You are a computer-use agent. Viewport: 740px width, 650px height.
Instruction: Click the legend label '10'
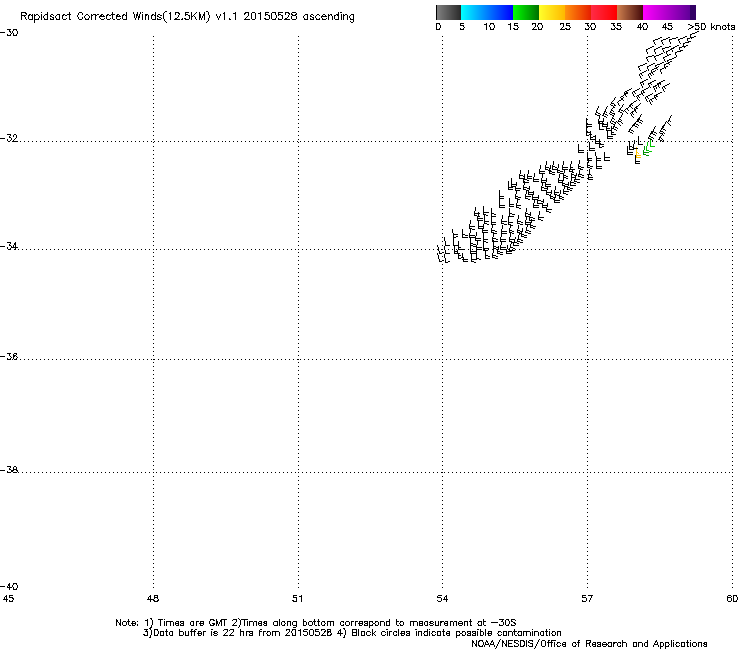489,27
